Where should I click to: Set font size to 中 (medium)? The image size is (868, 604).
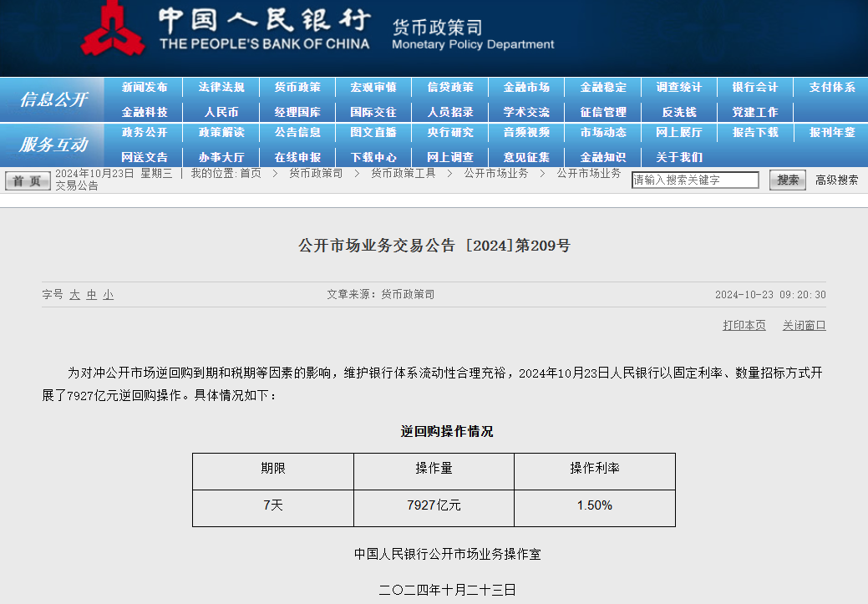click(x=92, y=295)
